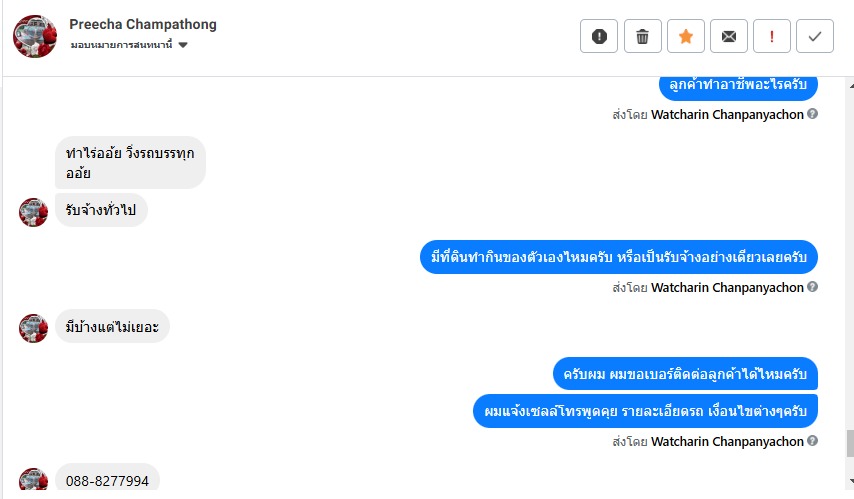Click the red exclamation priority icon

pos(772,37)
